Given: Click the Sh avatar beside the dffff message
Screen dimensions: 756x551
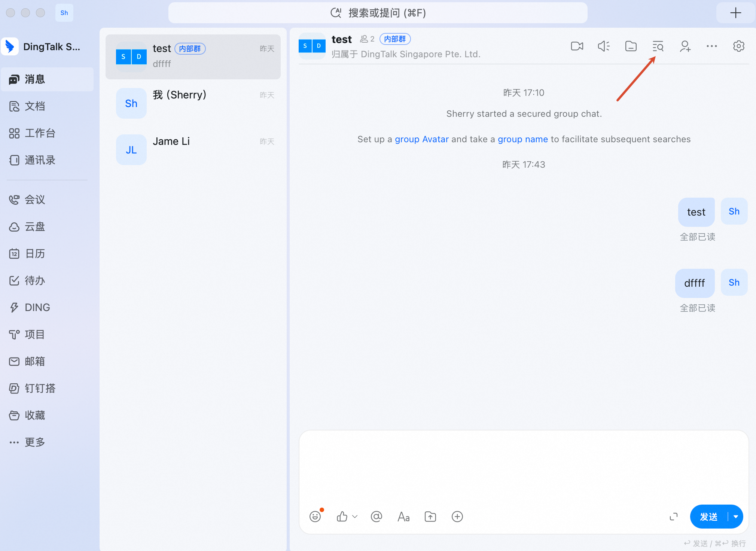Looking at the screenshot, I should coord(734,282).
